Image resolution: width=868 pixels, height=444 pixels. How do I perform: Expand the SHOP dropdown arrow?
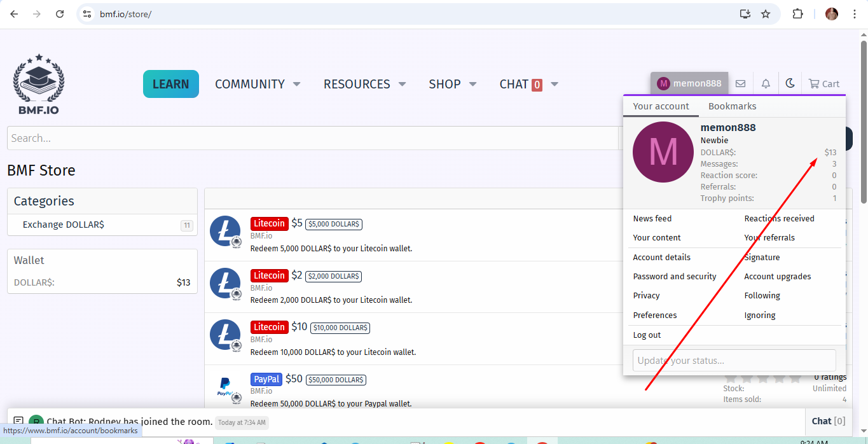(x=472, y=84)
